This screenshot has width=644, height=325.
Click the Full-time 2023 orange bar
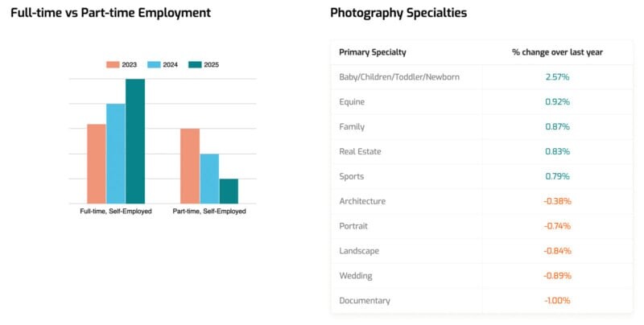(97, 164)
